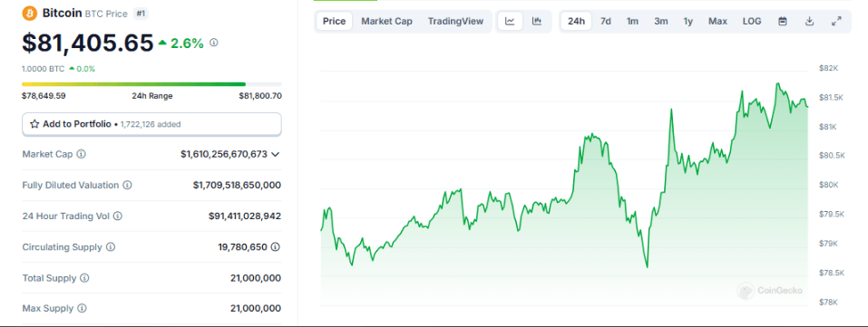Click the $1,709,518,650,000 valuation value
This screenshot has width=868, height=327.
click(x=237, y=186)
